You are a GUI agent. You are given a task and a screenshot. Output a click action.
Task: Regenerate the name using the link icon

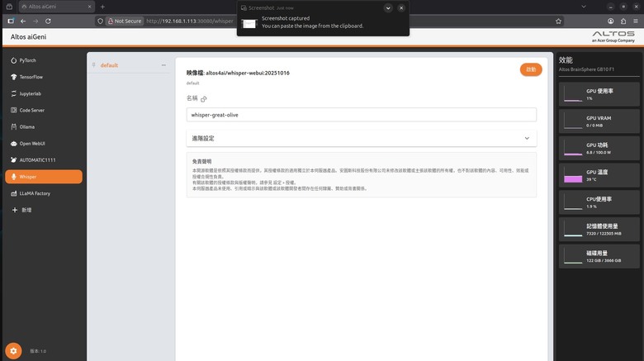pos(204,98)
